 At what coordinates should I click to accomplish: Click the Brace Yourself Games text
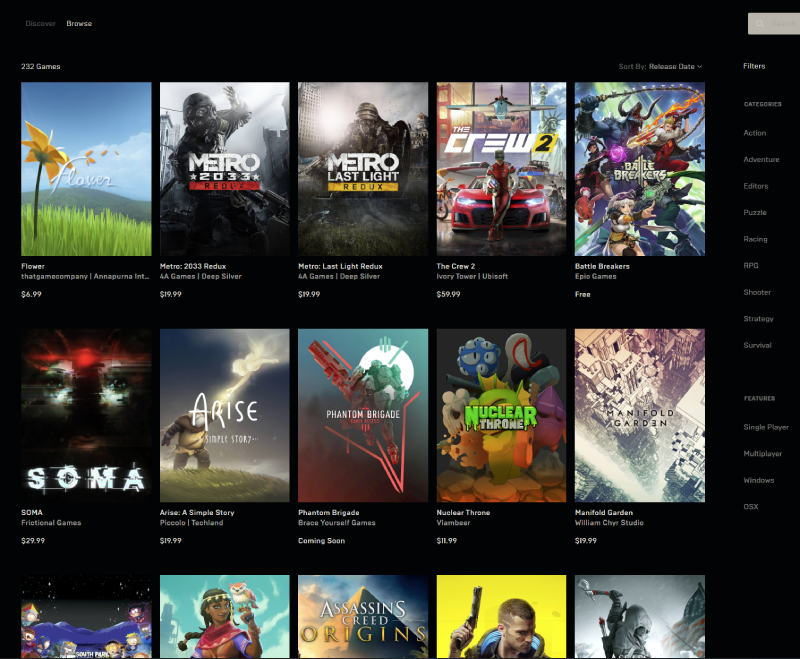click(x=337, y=523)
